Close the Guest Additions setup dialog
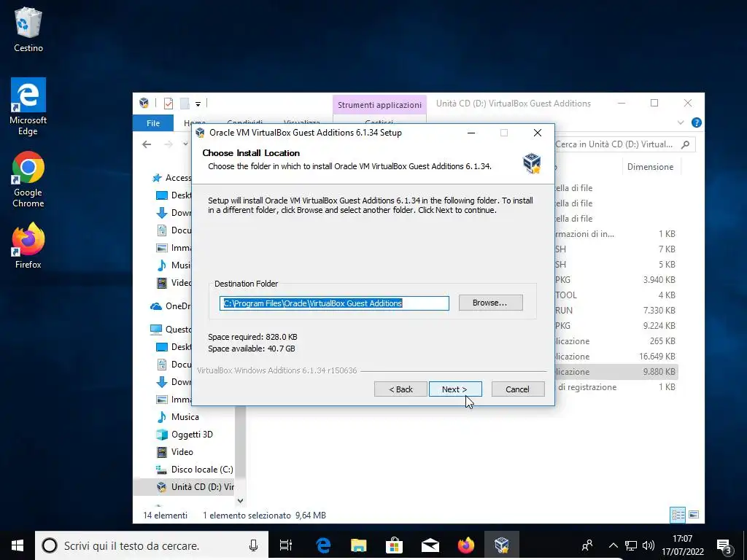The image size is (747, 560). pyautogui.click(x=538, y=133)
